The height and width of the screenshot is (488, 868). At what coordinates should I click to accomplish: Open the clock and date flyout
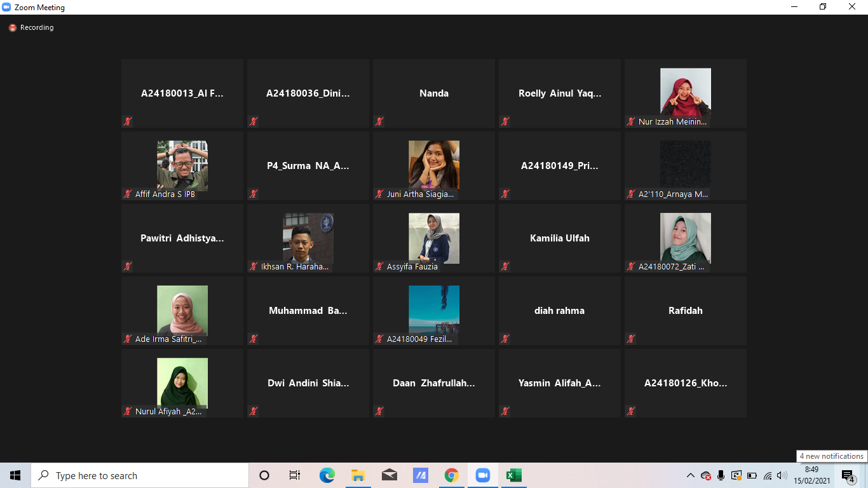[x=811, y=475]
